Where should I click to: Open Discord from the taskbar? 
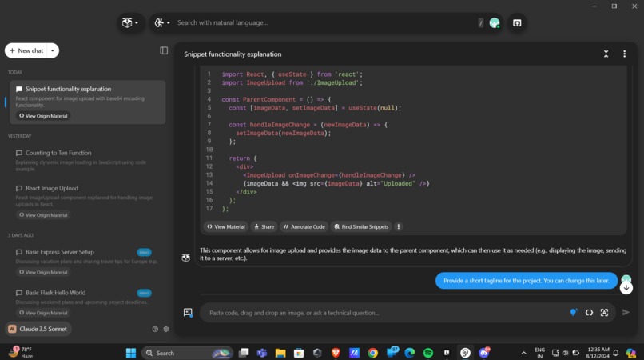pyautogui.click(x=484, y=353)
